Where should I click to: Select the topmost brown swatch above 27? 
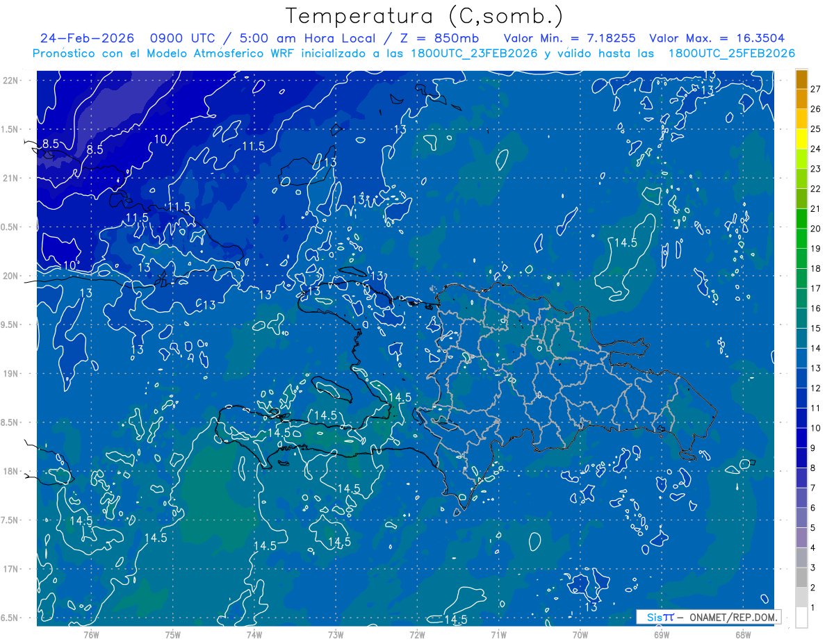coord(801,79)
